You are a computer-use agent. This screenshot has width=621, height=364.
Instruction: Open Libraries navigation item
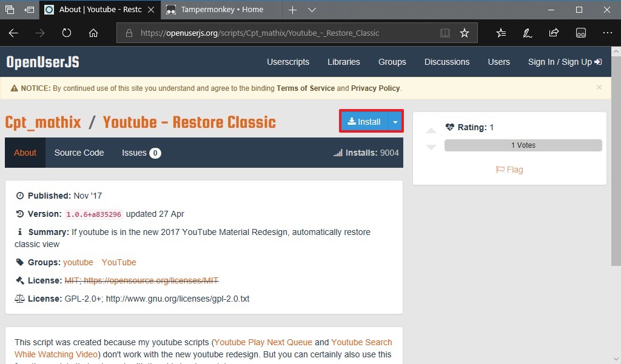pyautogui.click(x=344, y=62)
